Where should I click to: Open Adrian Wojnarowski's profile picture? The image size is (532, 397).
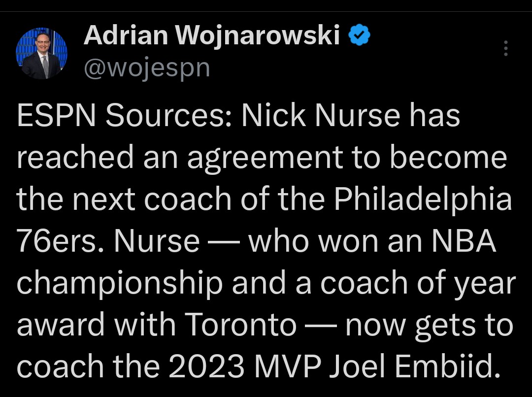pos(41,53)
